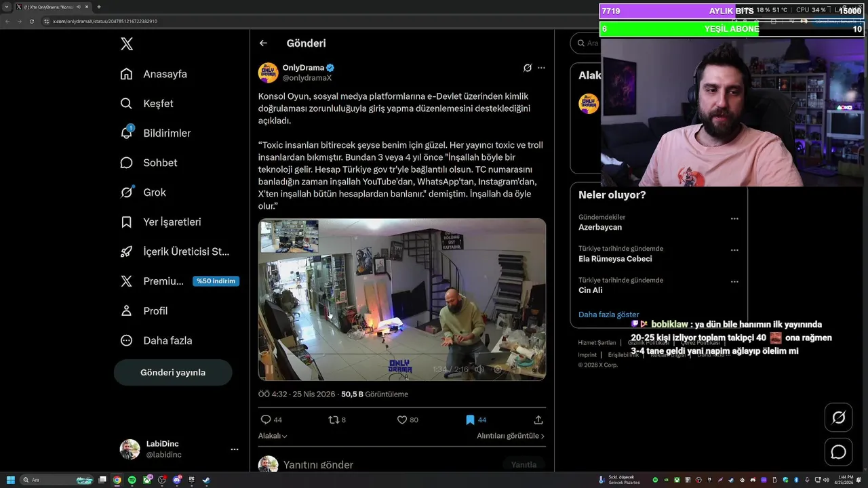Pause the video in the post

pos(269,369)
